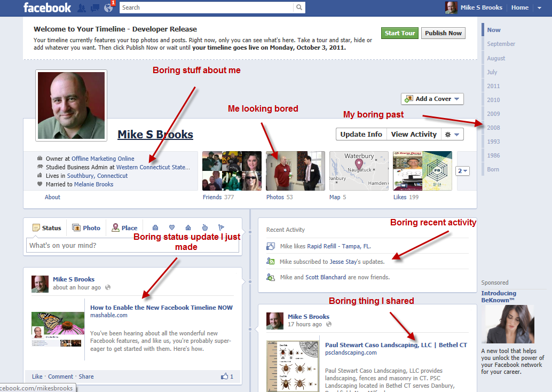The image size is (552, 392).
Task: Open Western Connecticut State link
Action: 153,167
